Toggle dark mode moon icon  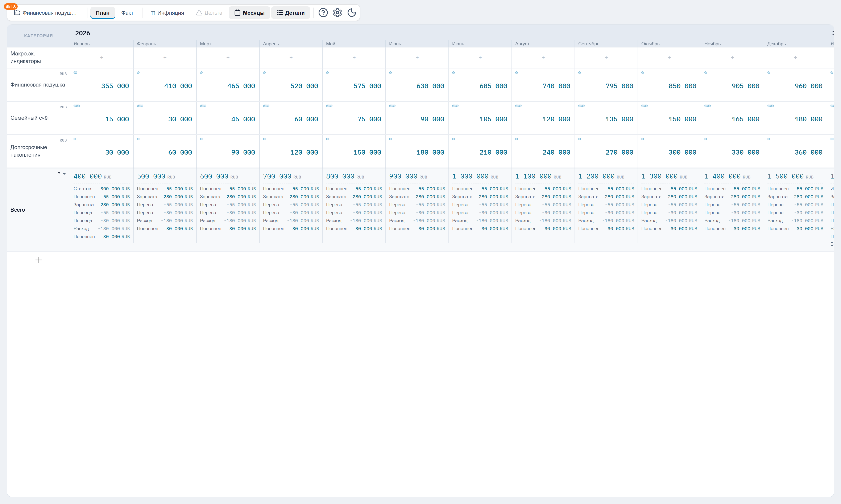click(352, 13)
